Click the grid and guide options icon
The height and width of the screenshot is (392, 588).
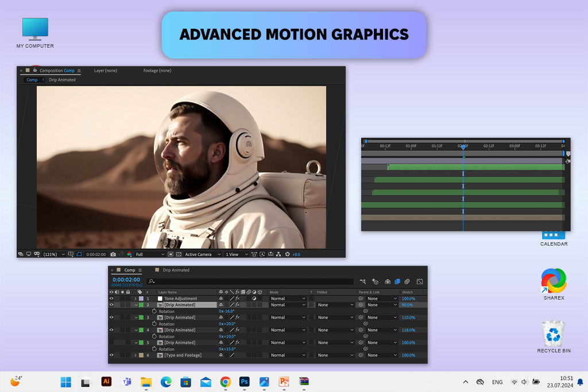point(71,254)
